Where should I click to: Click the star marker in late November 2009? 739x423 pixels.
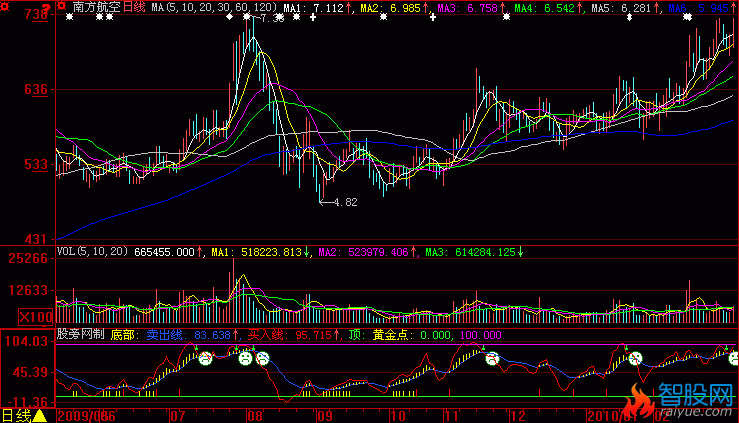click(x=507, y=17)
